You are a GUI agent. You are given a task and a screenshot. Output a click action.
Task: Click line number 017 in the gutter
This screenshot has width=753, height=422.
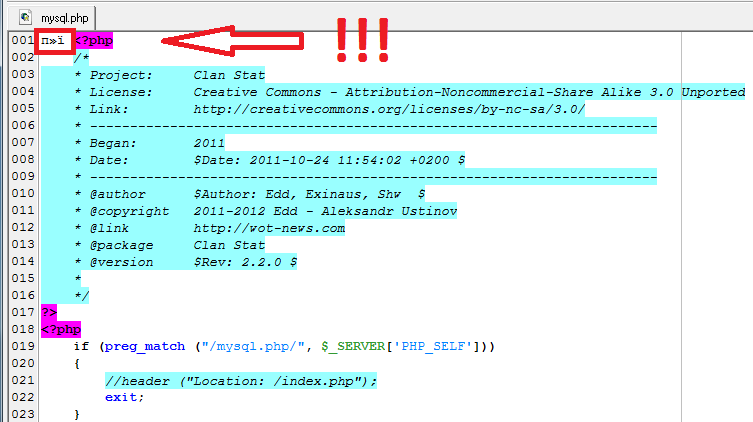pos(22,312)
